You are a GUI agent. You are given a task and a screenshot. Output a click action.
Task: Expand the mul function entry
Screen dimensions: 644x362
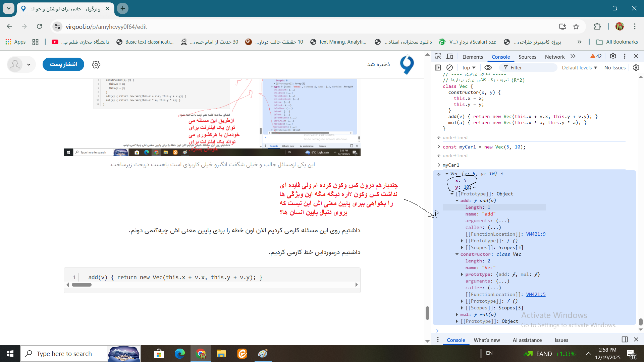(x=457, y=314)
